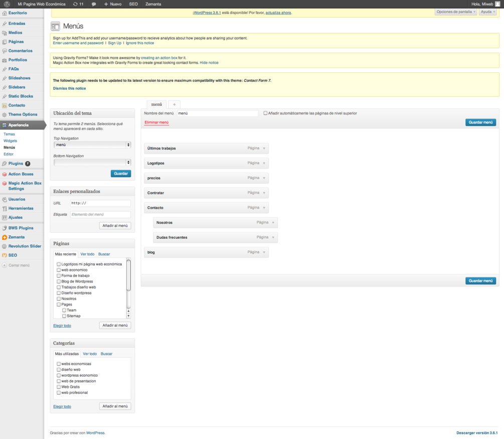This screenshot has width=504, height=439.
Task: Open the Bottom Navigation menu dropdown
Action: (x=92, y=163)
